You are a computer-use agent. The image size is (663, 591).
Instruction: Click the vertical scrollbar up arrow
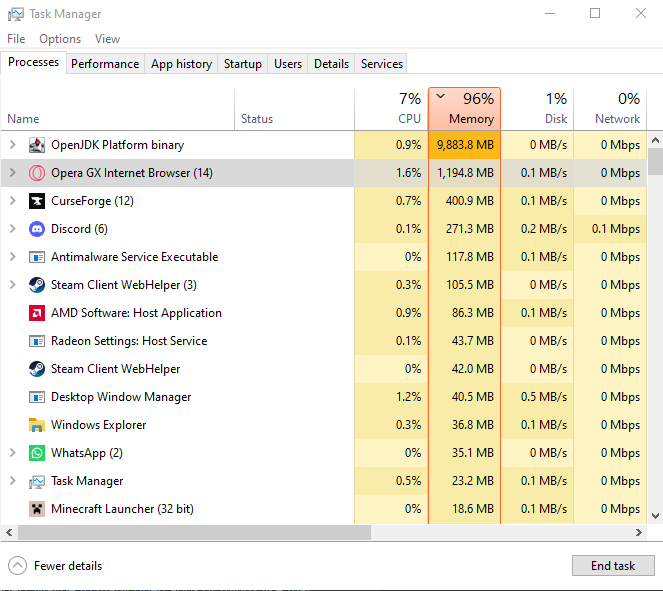click(x=655, y=140)
